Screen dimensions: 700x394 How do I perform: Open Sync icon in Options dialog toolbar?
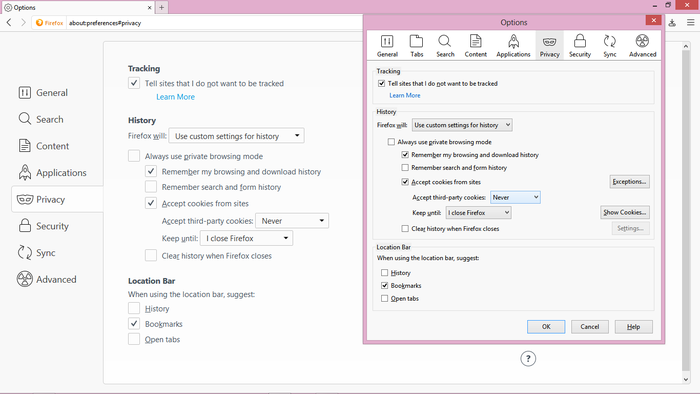coord(609,46)
